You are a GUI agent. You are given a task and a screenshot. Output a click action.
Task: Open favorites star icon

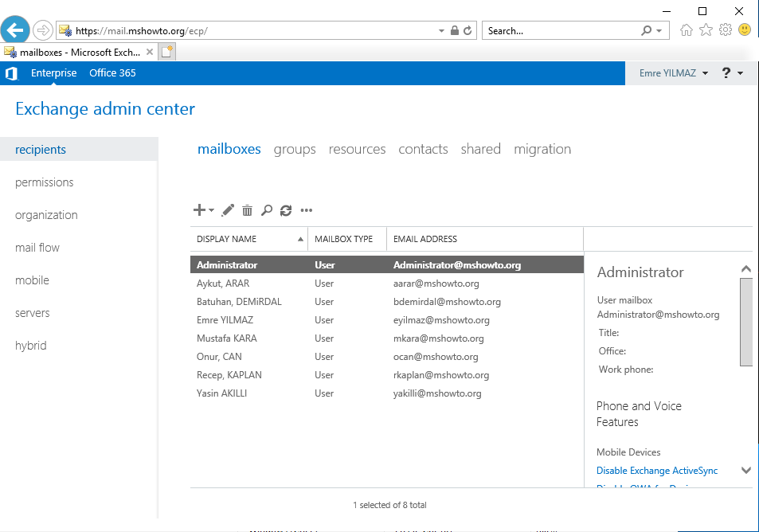pyautogui.click(x=706, y=30)
